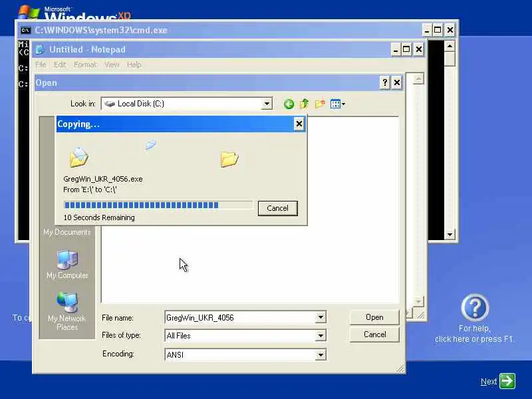Screen dimensions: 532x399
Task: Click cmd window scroll up arrow
Action: (450, 46)
